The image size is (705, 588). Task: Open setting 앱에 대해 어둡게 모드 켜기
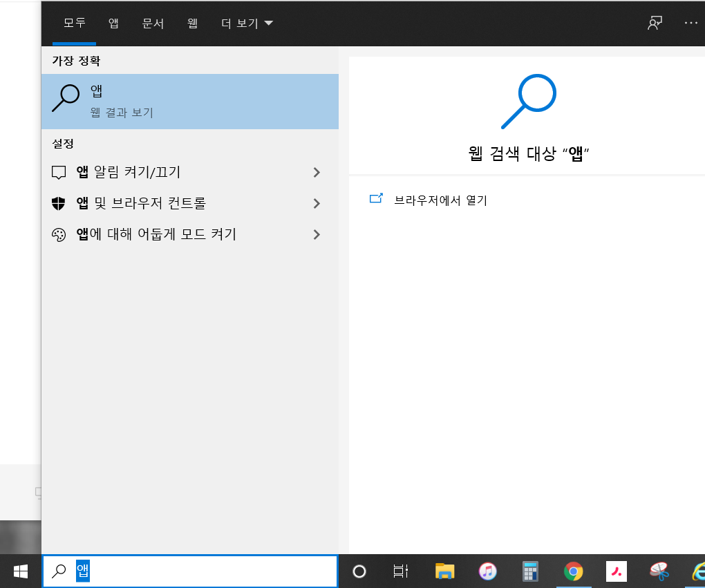pos(190,235)
